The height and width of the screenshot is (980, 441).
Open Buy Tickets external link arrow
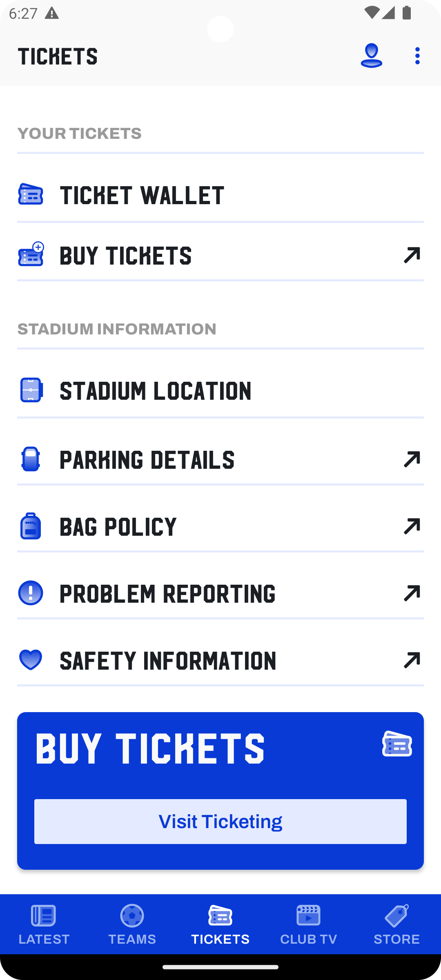click(x=412, y=255)
